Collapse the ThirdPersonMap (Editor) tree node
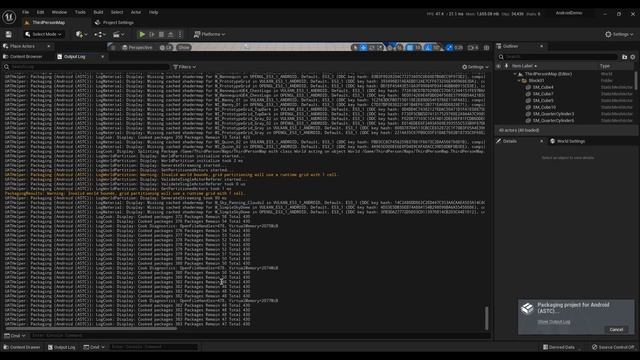The image size is (640, 360). pos(515,74)
